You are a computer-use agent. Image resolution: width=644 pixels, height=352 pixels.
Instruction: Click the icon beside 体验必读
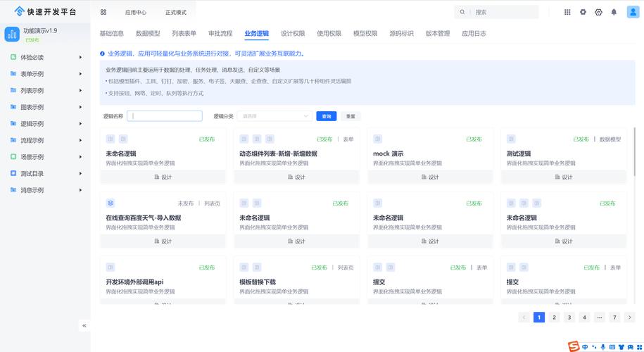tap(13, 57)
